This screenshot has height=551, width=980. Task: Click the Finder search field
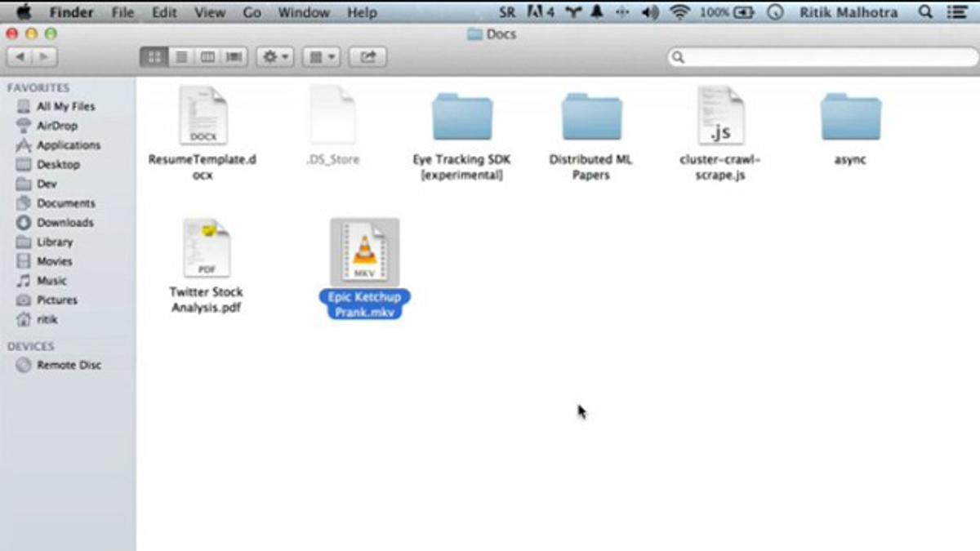click(x=823, y=57)
